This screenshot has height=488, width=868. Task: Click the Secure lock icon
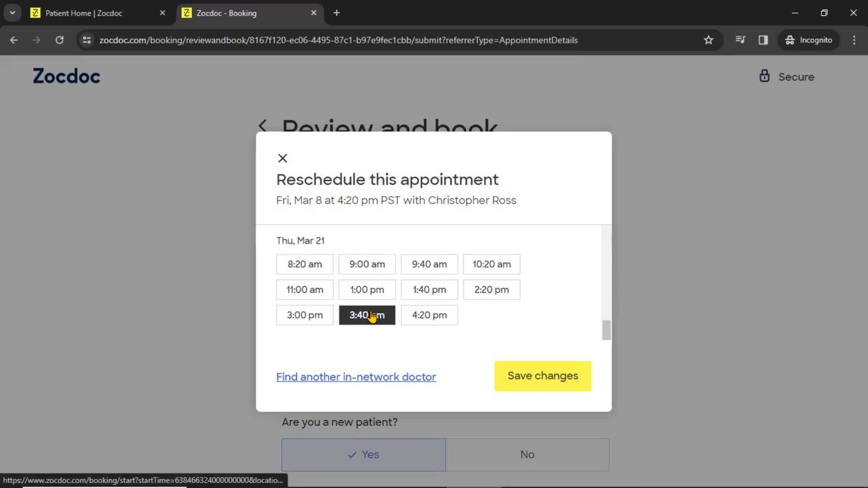764,76
